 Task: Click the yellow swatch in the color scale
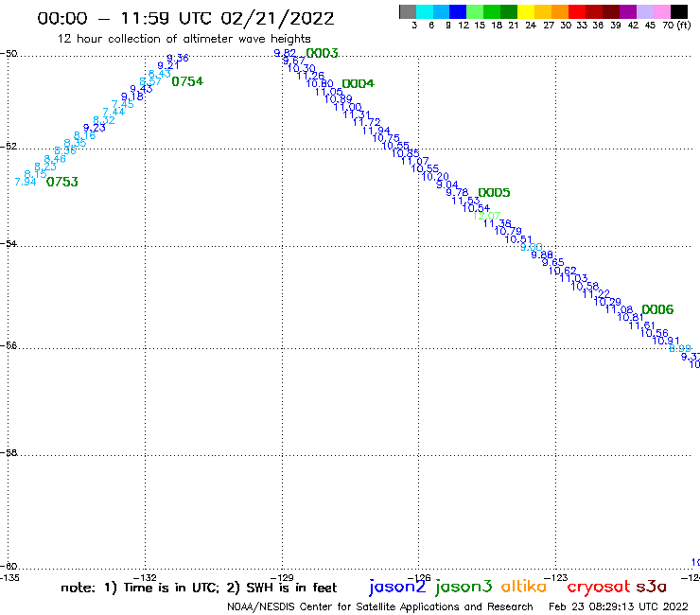pos(526,11)
